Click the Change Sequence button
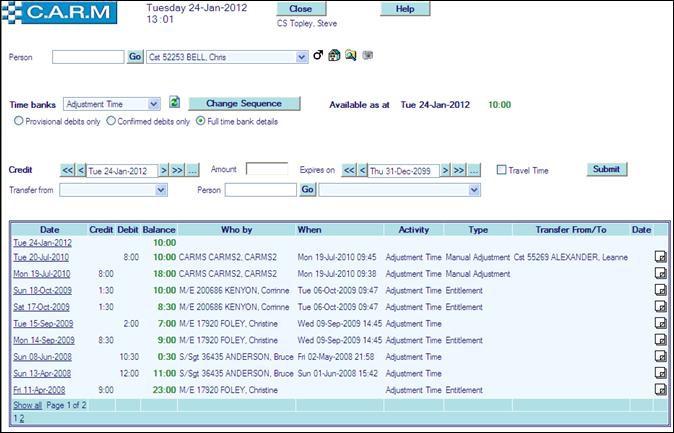This screenshot has width=674, height=433. pyautogui.click(x=244, y=103)
